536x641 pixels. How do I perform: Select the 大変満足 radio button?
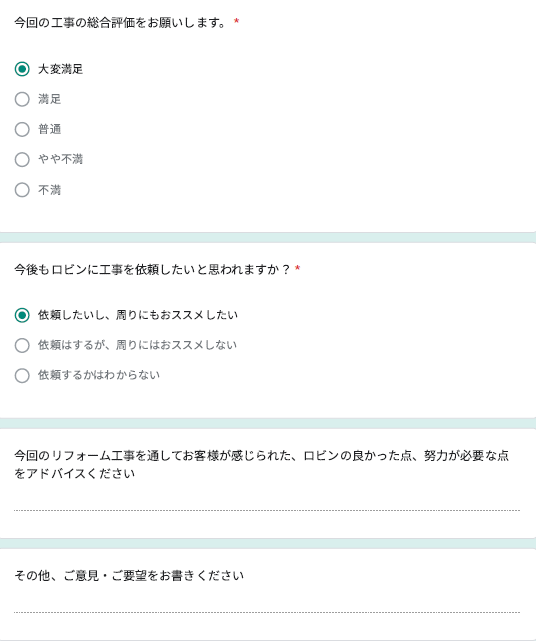coord(22,69)
